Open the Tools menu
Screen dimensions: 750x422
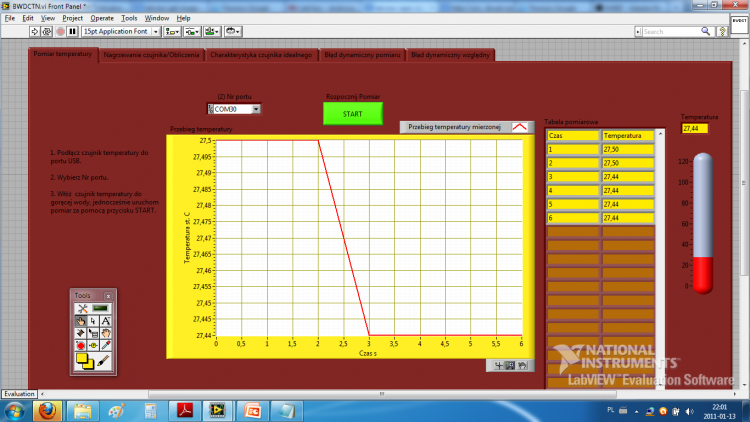coord(129,18)
